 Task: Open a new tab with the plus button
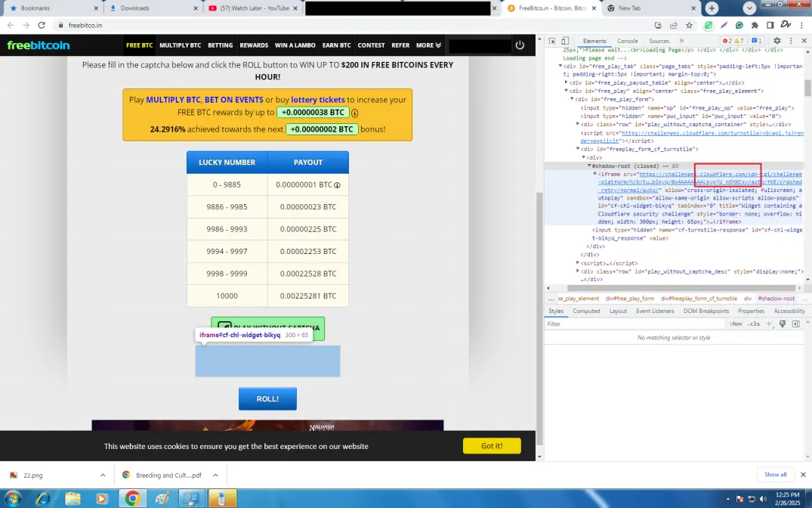click(712, 8)
